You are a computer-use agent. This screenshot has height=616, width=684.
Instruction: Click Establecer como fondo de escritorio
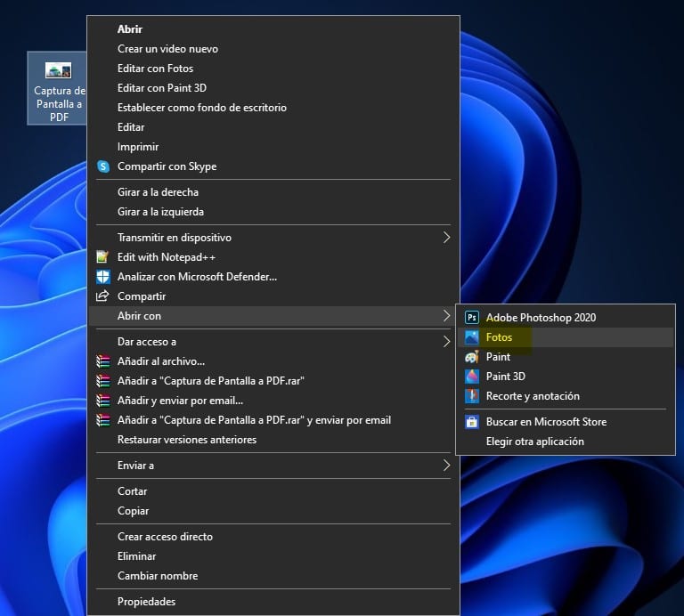tap(273, 108)
